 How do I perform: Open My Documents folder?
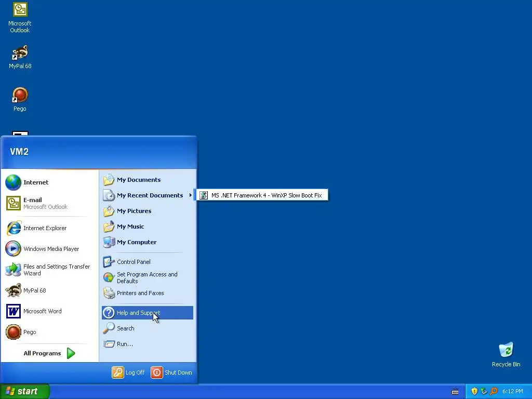(x=147, y=180)
